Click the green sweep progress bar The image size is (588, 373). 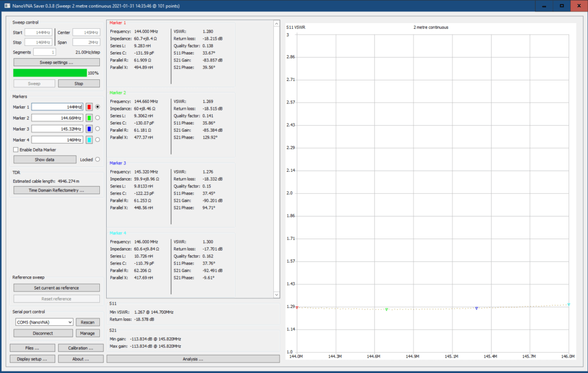(x=50, y=73)
